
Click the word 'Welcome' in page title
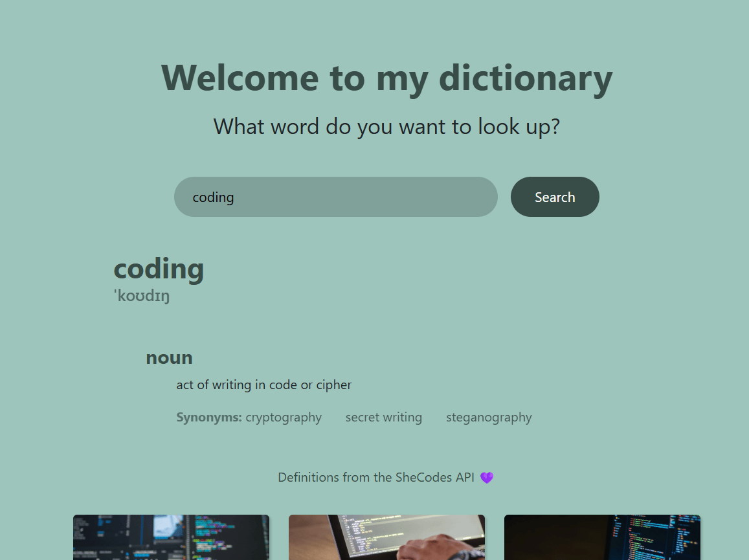240,78
